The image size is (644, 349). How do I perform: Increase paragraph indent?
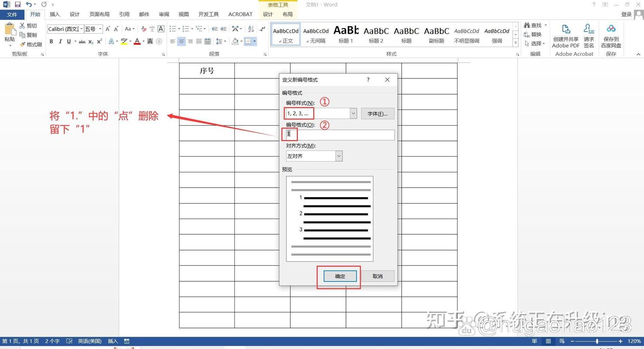coord(224,29)
